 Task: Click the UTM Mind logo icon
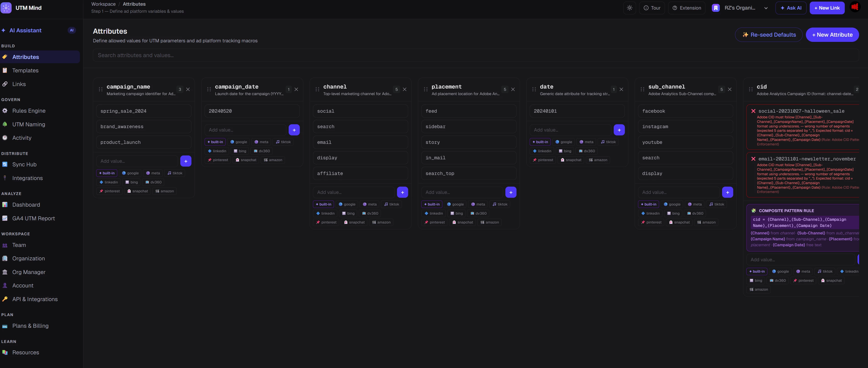(6, 8)
